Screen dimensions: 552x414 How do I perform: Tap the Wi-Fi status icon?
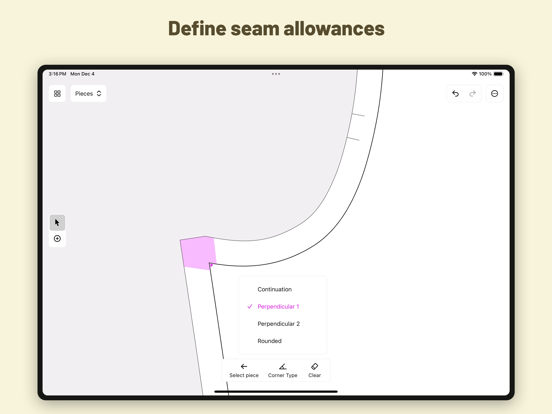(474, 74)
